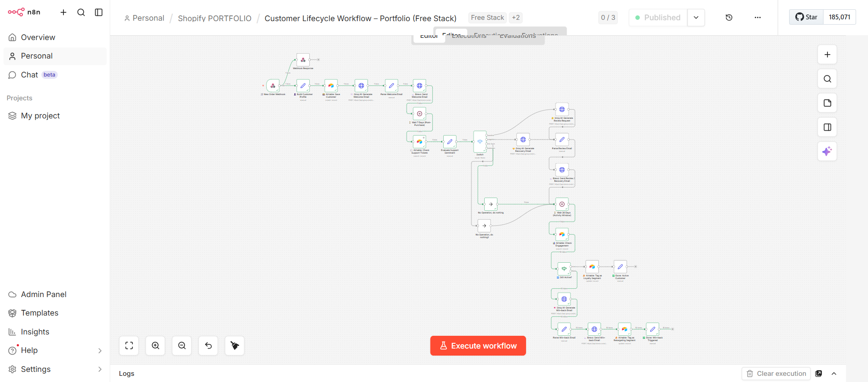Select the Groq AI Generate Recovery Email node

tap(523, 140)
